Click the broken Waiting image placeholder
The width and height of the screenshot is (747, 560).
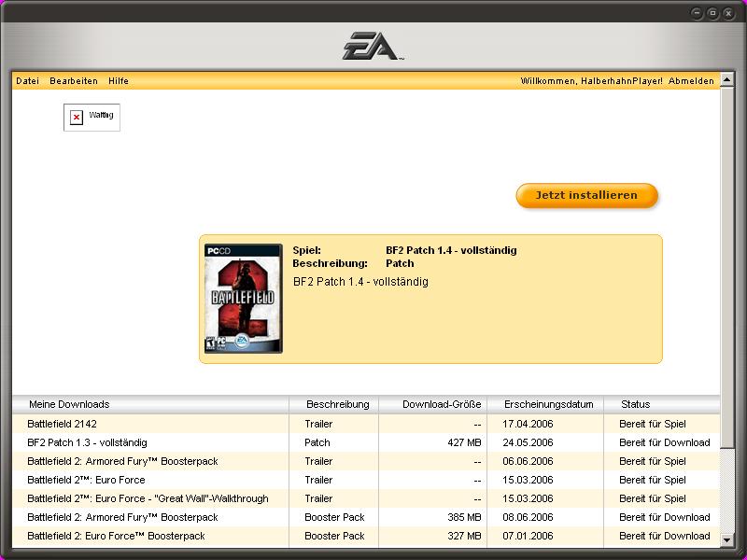click(x=92, y=118)
